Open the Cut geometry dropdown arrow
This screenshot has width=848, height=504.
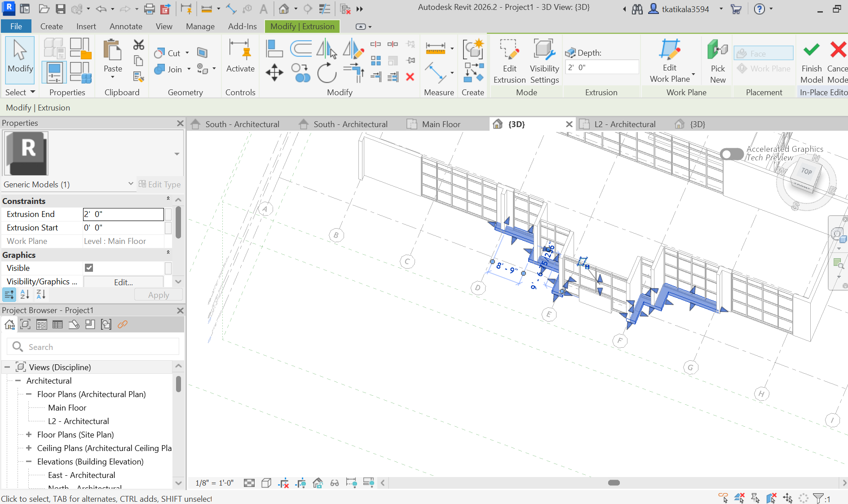[x=187, y=53]
